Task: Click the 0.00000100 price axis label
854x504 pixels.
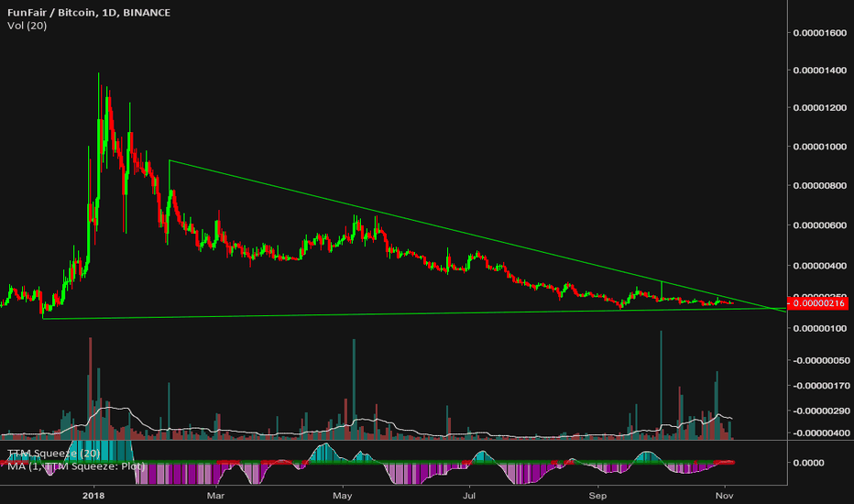Action: pyautogui.click(x=820, y=329)
